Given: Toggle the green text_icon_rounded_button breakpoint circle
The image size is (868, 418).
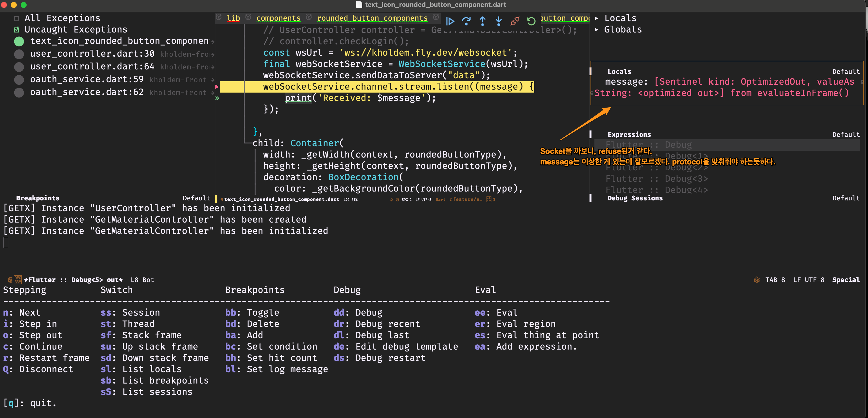Looking at the screenshot, I should point(19,41).
